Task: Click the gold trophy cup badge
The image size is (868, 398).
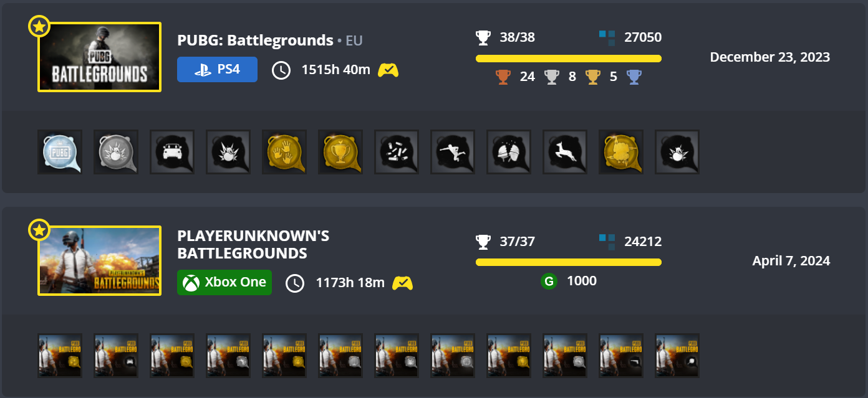Action: click(340, 152)
